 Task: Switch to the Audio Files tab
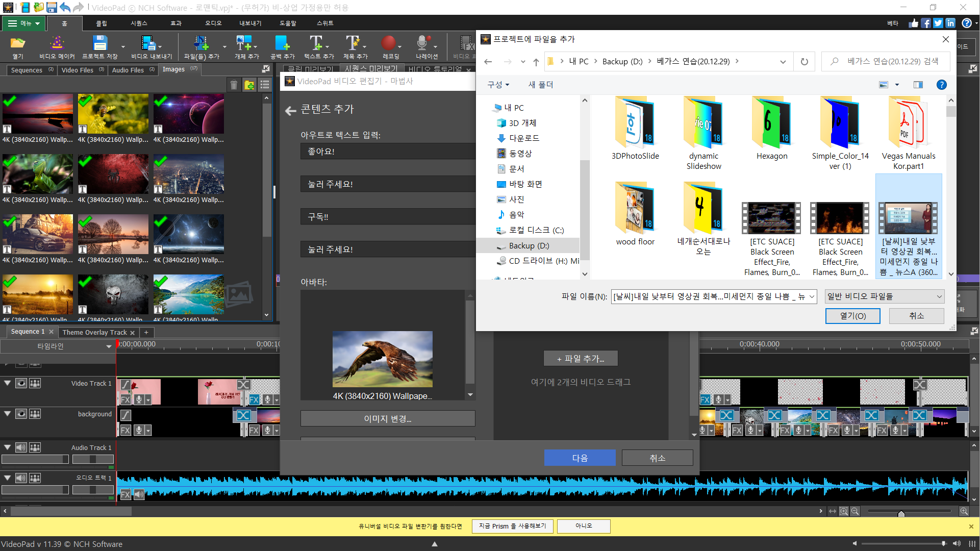128,70
